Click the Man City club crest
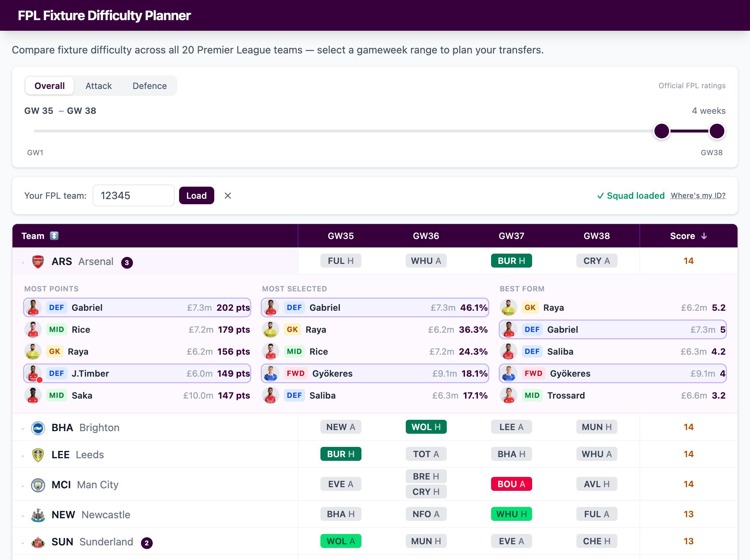The image size is (750, 560). (x=38, y=485)
